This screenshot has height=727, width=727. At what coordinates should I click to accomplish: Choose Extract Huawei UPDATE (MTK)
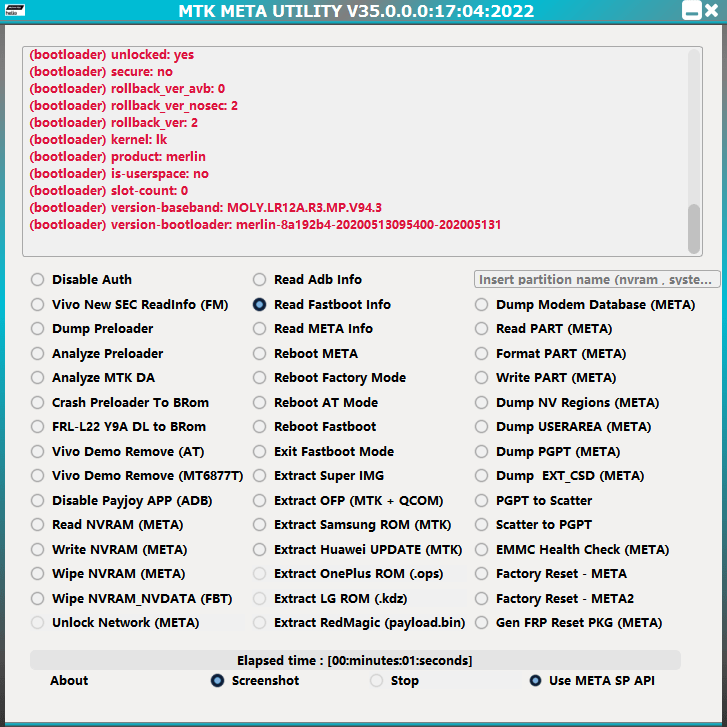[x=260, y=550]
